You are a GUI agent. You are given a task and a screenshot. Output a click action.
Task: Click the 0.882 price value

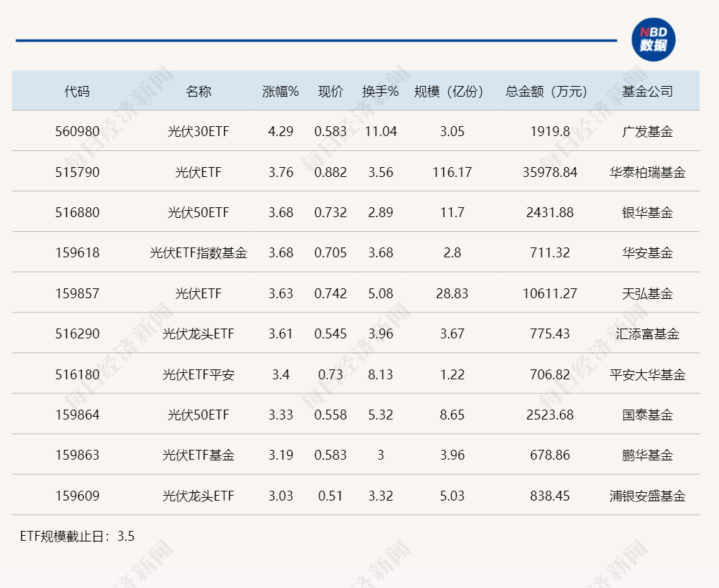point(331,173)
